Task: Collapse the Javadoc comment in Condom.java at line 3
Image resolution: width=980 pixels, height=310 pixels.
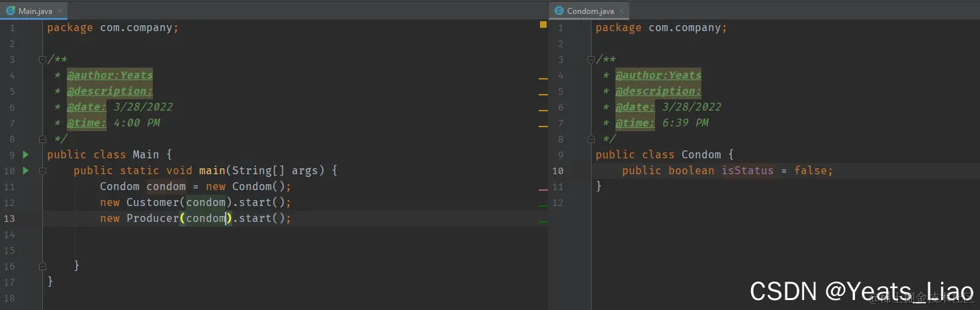Action: pyautogui.click(x=591, y=59)
